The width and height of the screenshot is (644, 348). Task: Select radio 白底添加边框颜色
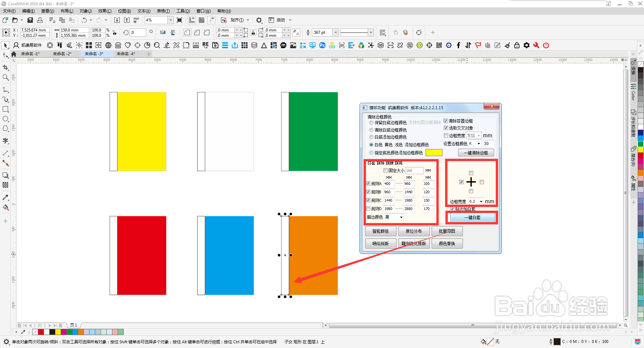coord(371,137)
